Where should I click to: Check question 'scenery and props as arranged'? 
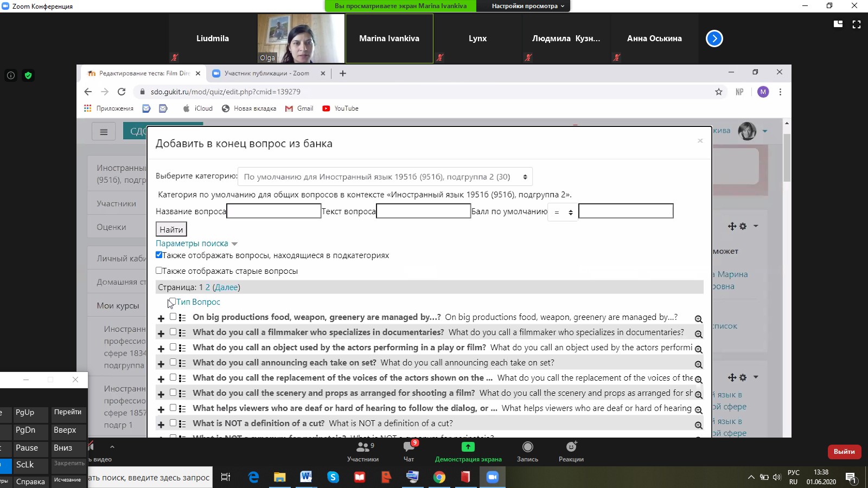click(173, 392)
